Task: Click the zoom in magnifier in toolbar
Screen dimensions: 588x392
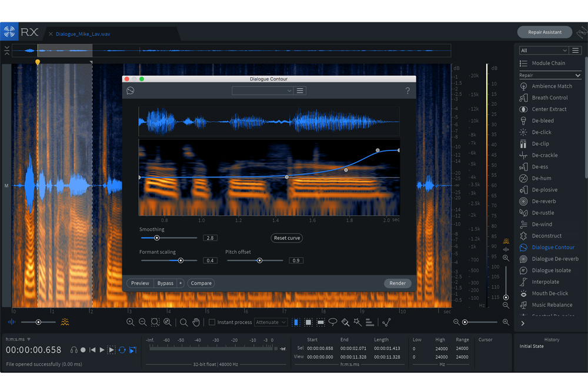Action: (x=131, y=322)
